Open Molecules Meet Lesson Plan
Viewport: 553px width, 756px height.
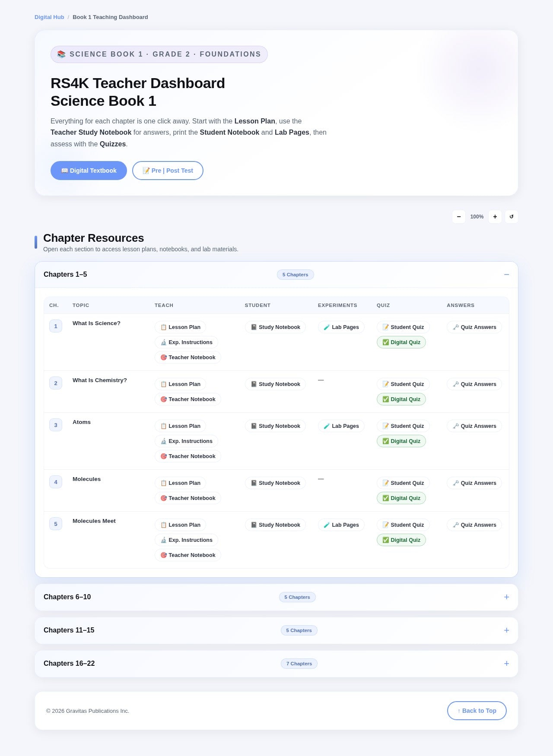(x=180, y=525)
